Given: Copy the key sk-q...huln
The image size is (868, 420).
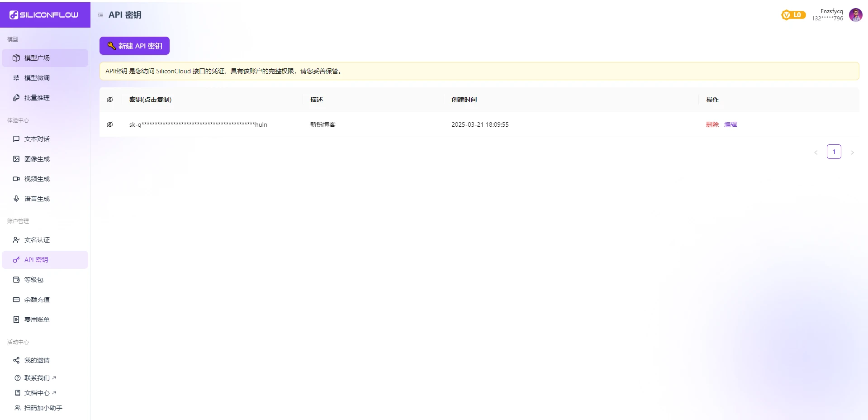Looking at the screenshot, I should [198, 124].
